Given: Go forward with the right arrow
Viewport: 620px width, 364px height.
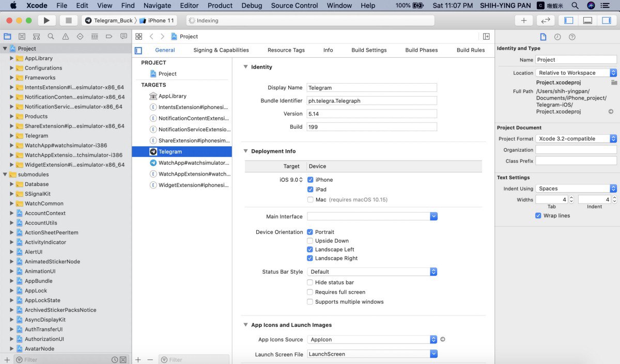Looking at the screenshot, I should pyautogui.click(x=163, y=37).
